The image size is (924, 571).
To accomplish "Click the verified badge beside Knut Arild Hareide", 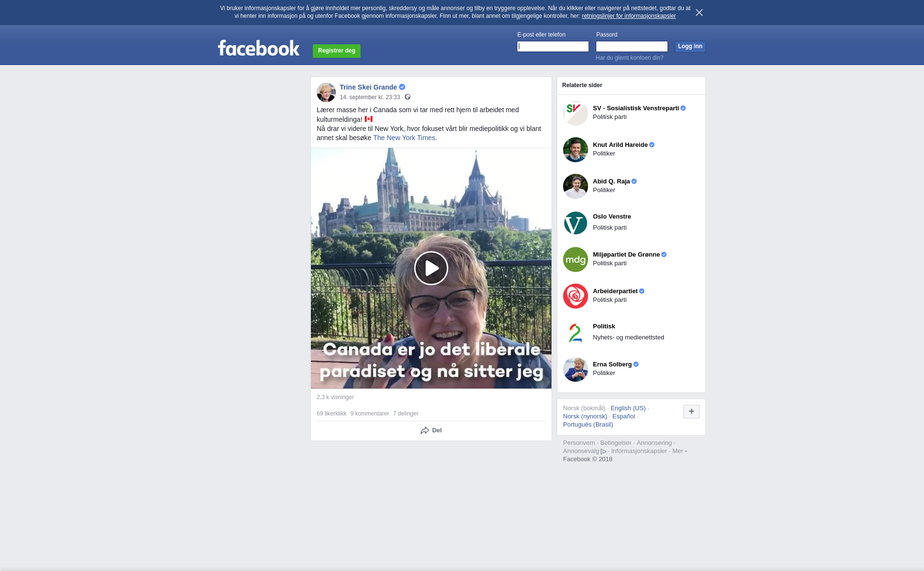I will [652, 145].
